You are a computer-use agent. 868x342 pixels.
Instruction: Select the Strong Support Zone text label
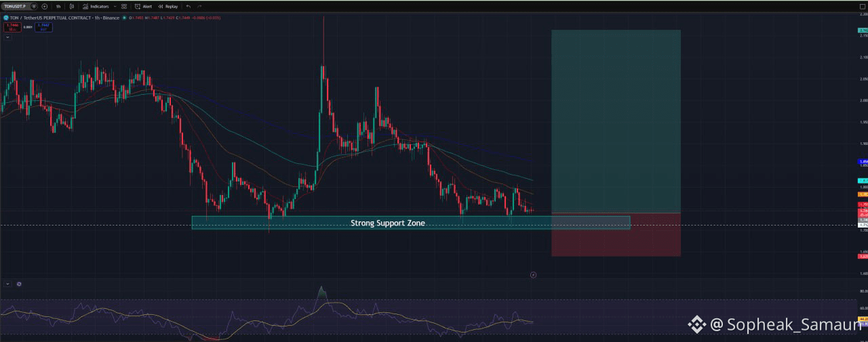point(387,223)
